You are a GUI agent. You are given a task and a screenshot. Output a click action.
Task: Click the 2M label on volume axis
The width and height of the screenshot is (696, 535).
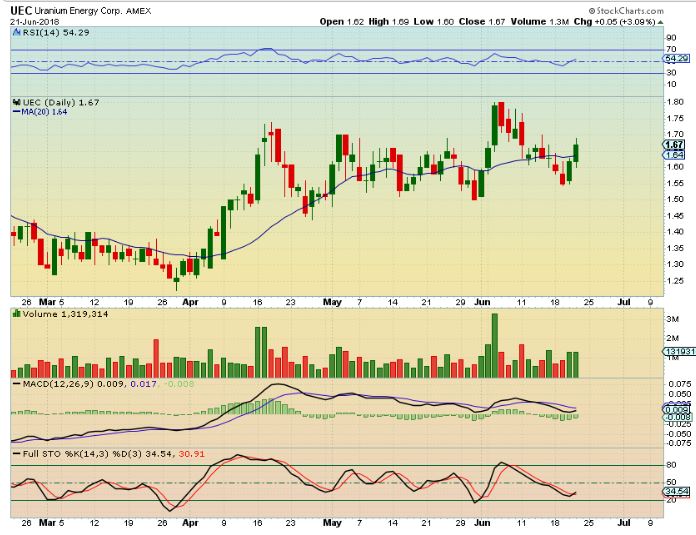673,338
